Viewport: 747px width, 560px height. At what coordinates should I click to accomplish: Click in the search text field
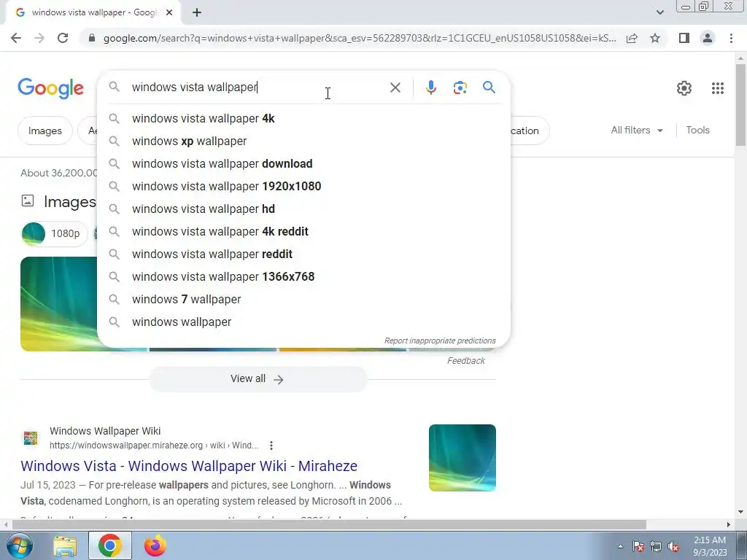point(258,87)
